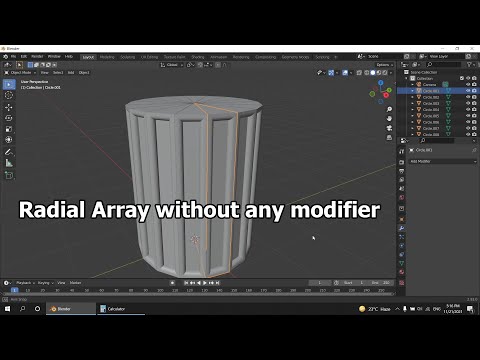Click the viewport zoom magnifier icon
Image resolution: width=480 pixels, height=360 pixels.
click(x=389, y=109)
